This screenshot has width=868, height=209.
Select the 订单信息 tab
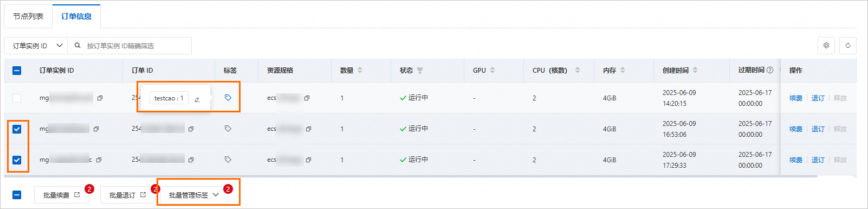point(76,16)
